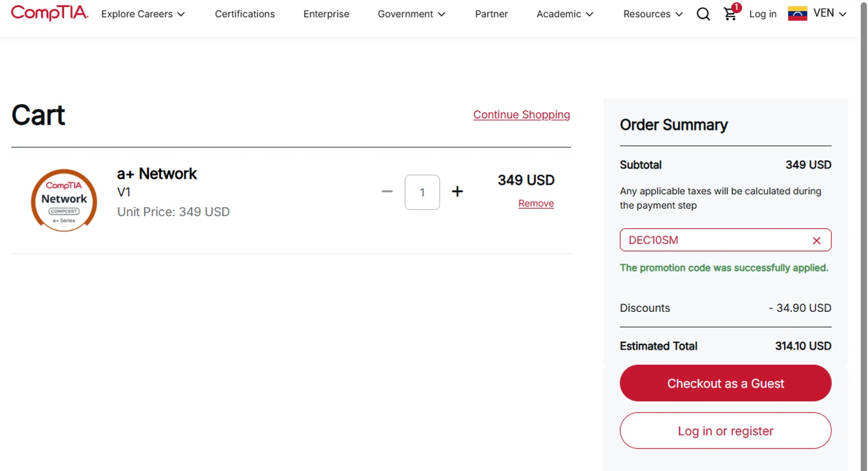Expand the Government menu
This screenshot has height=471, width=868.
[411, 14]
